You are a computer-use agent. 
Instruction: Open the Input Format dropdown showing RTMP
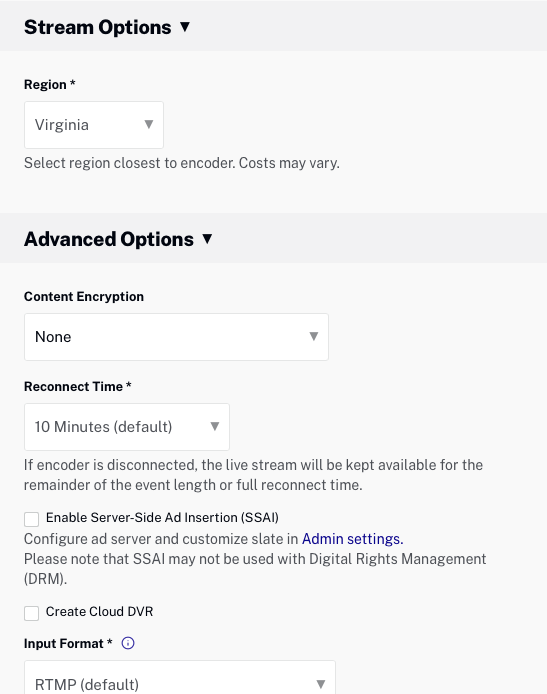(180, 678)
